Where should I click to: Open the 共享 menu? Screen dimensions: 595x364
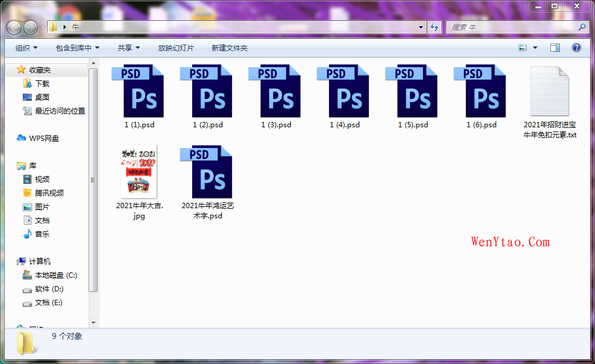(129, 48)
